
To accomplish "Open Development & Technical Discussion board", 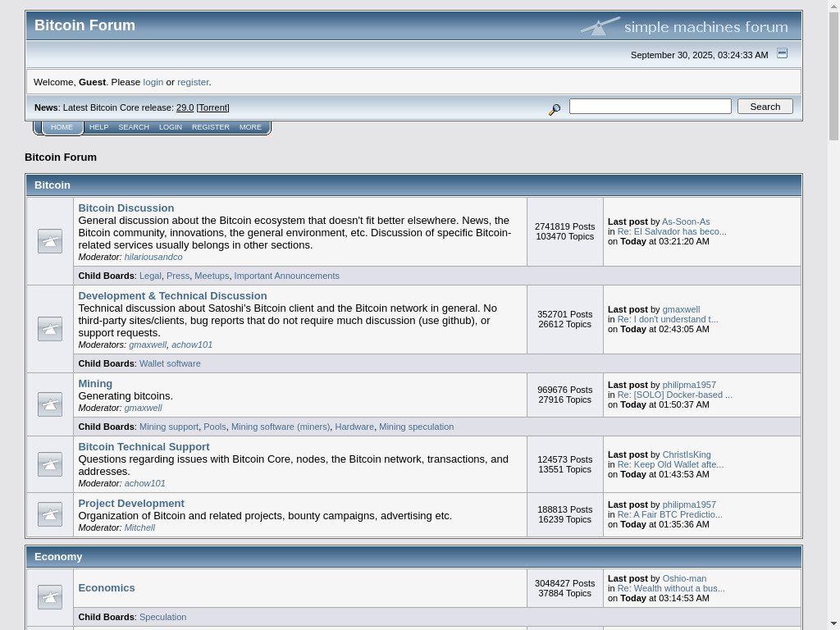I will point(172,295).
